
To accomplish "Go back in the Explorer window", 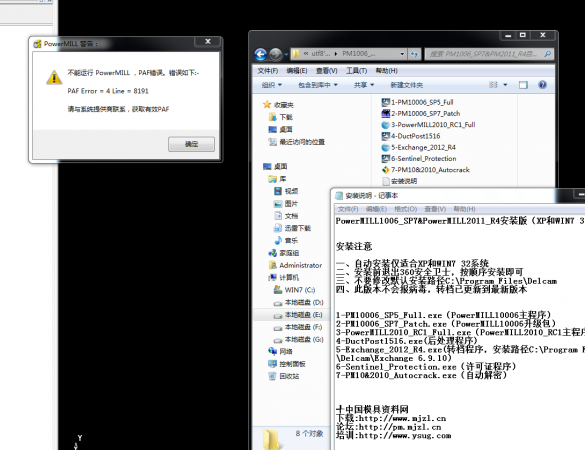I will (x=260, y=54).
